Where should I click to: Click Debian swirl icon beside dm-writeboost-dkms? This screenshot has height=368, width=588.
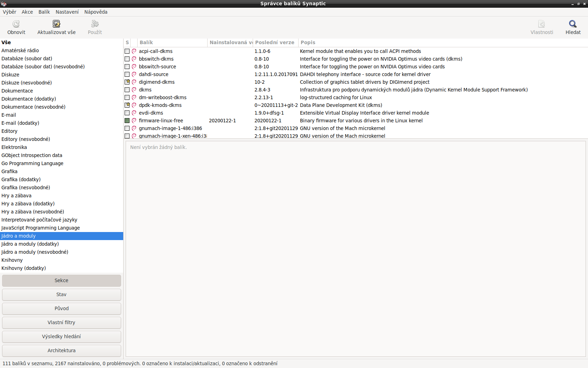point(134,97)
